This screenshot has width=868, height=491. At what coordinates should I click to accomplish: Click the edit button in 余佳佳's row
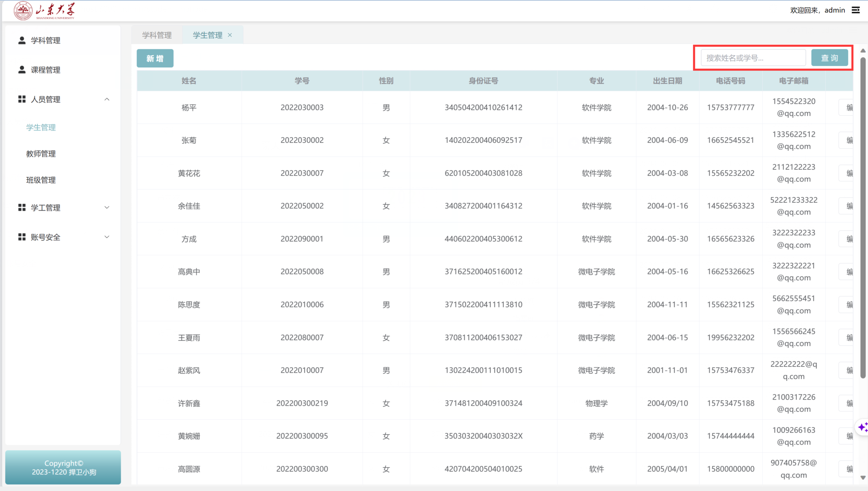coord(846,206)
